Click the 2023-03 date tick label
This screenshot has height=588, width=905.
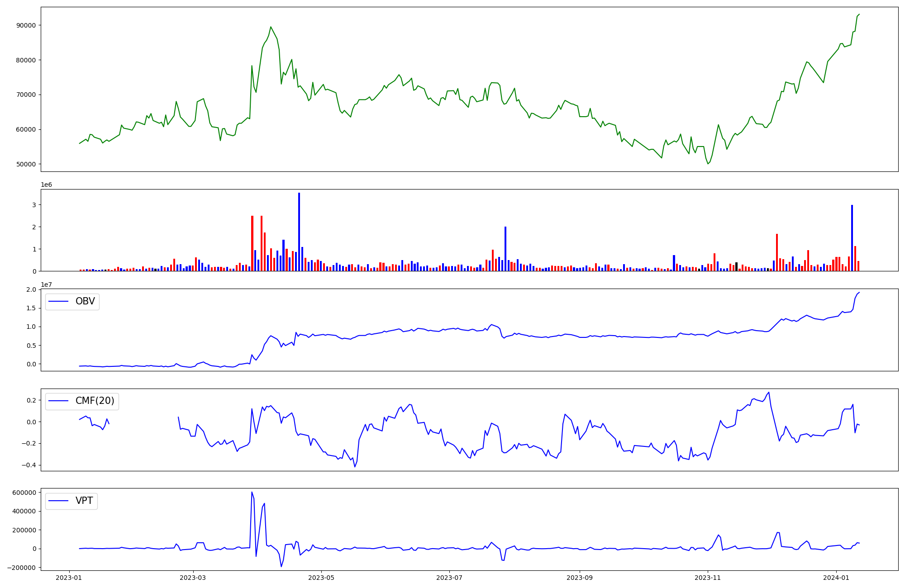point(193,578)
